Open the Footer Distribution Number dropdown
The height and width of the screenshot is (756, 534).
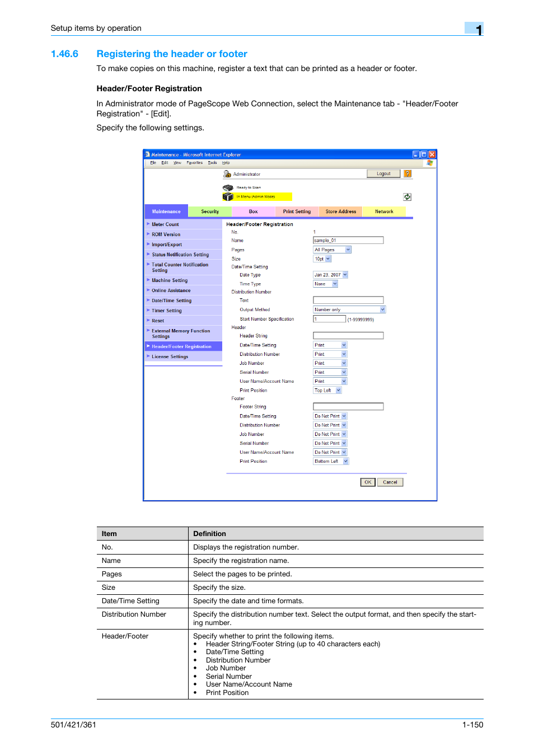(x=330, y=425)
